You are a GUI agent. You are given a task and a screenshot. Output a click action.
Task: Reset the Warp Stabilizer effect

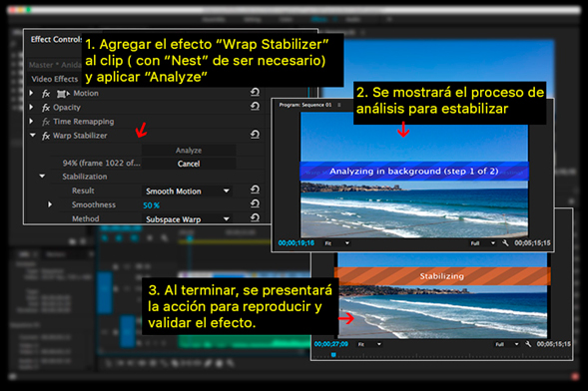click(255, 135)
